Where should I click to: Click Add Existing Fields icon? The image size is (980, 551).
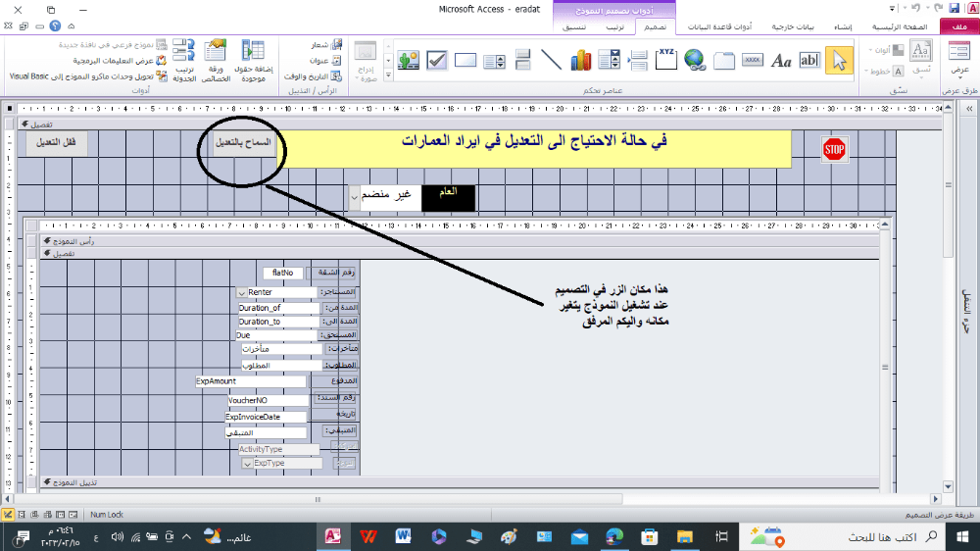point(254,61)
